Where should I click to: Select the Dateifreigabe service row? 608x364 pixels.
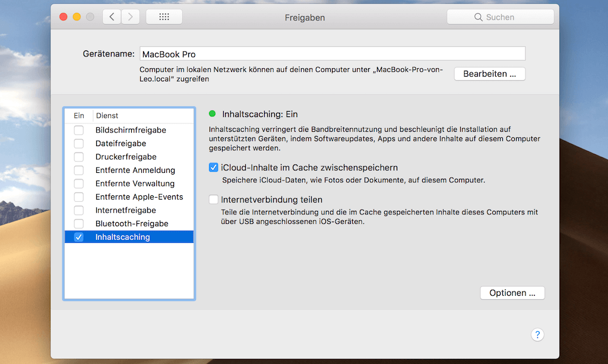coord(129,144)
